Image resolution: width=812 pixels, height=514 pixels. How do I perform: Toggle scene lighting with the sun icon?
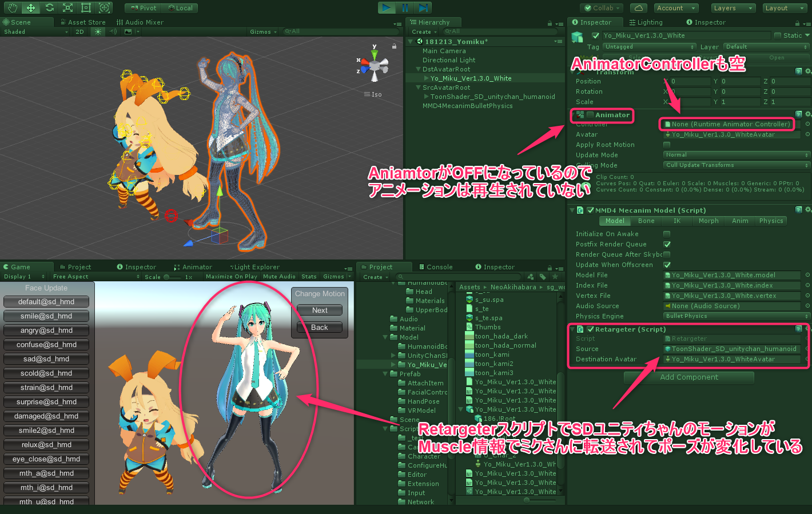[98, 31]
